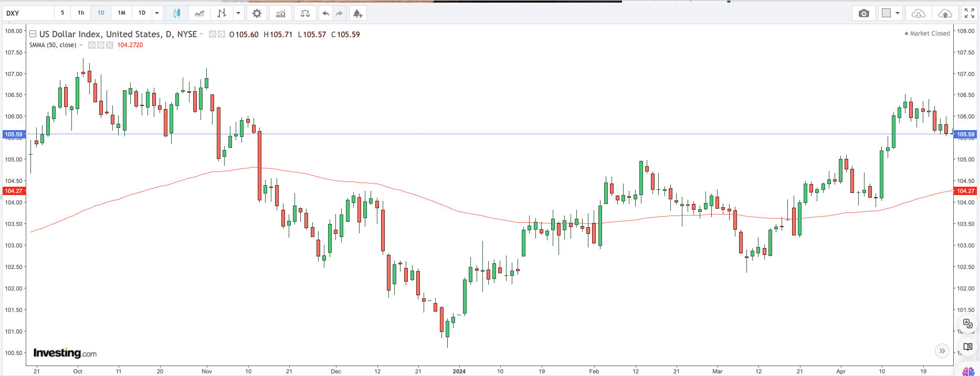Select the candlestick chart style

point(176,13)
